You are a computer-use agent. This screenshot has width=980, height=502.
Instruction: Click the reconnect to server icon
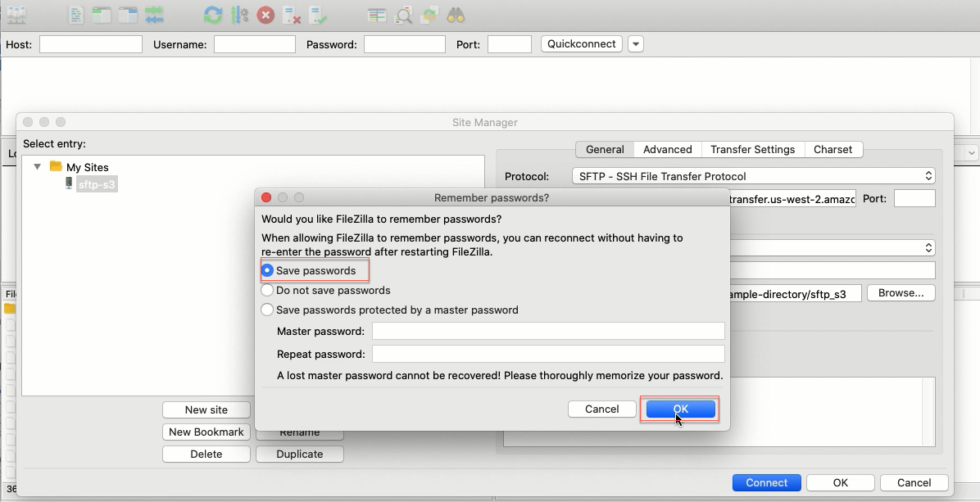[318, 15]
